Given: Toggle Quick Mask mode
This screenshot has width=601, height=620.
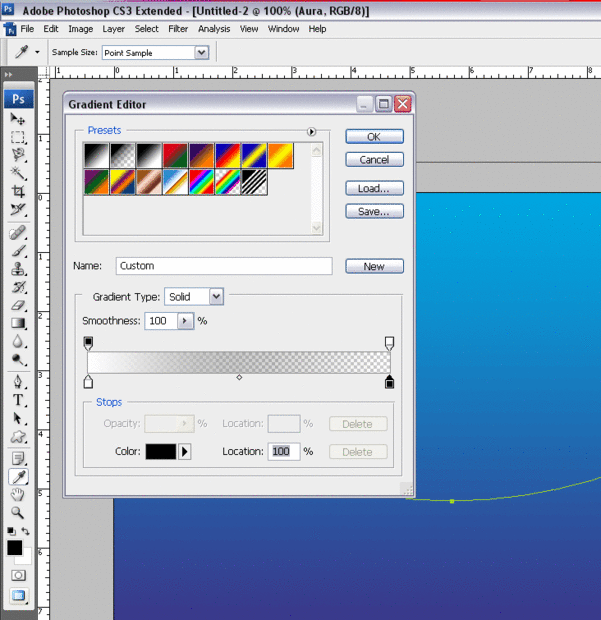Looking at the screenshot, I should [18, 575].
